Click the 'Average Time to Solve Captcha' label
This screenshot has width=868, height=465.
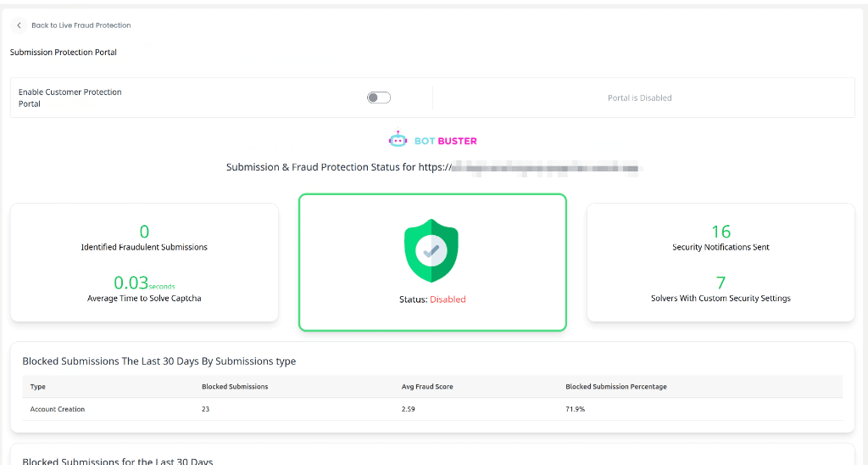[144, 298]
